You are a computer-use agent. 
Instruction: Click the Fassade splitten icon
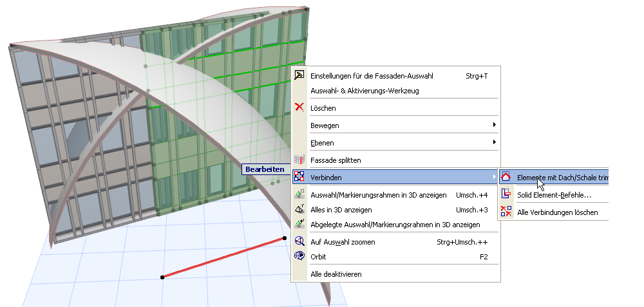[299, 160]
